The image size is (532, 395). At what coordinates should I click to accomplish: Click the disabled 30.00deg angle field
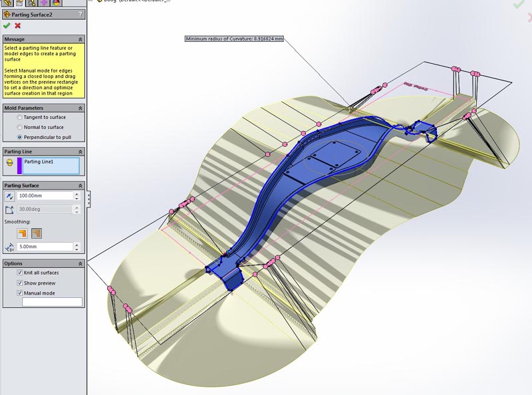[x=45, y=209]
